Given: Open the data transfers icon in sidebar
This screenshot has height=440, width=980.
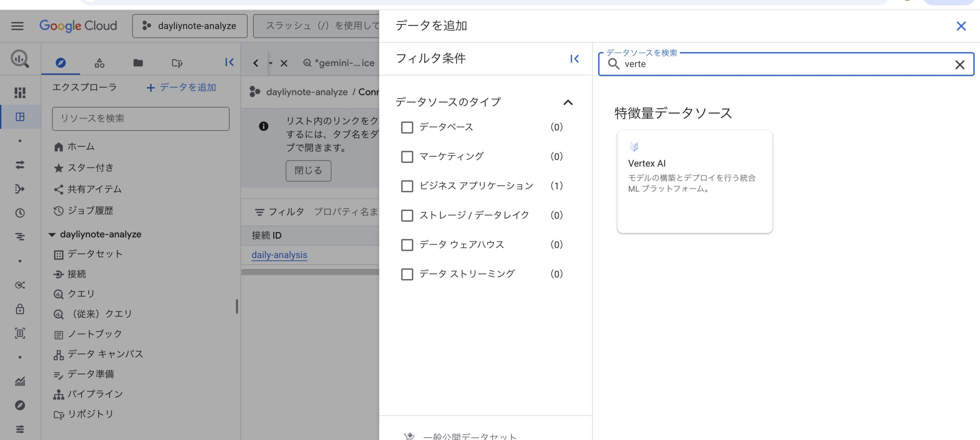Looking at the screenshot, I should click(20, 165).
